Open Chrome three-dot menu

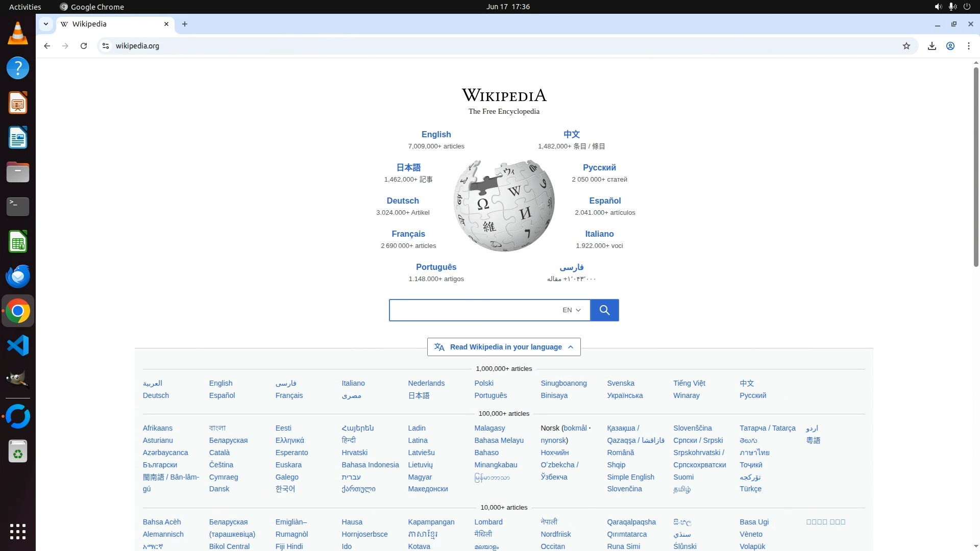coord(969,46)
